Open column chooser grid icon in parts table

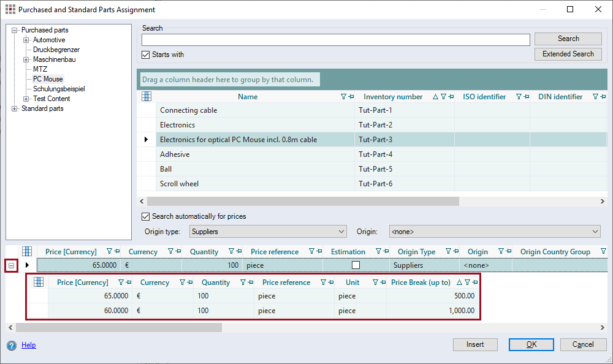point(147,96)
